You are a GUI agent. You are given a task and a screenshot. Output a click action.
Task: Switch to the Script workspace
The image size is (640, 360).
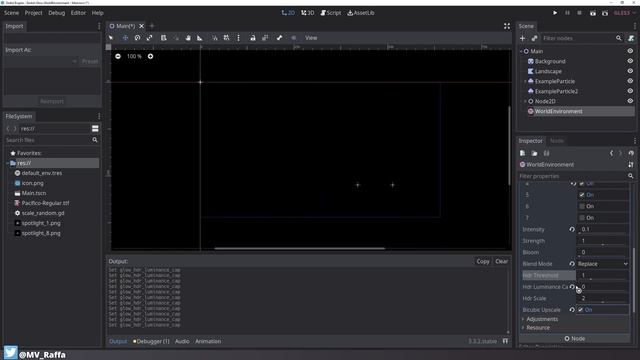click(331, 13)
